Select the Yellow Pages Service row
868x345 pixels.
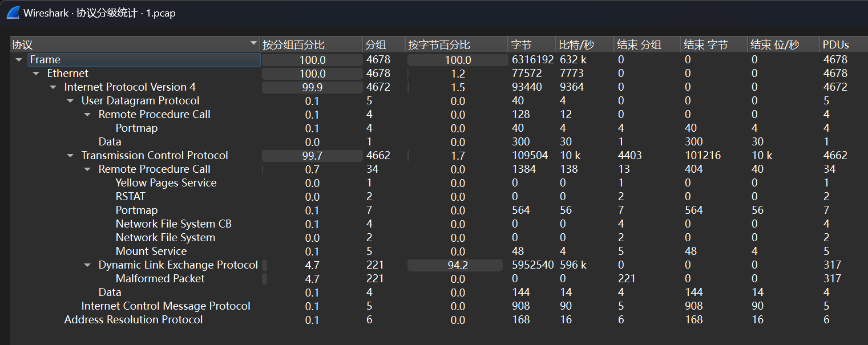pyautogui.click(x=165, y=183)
